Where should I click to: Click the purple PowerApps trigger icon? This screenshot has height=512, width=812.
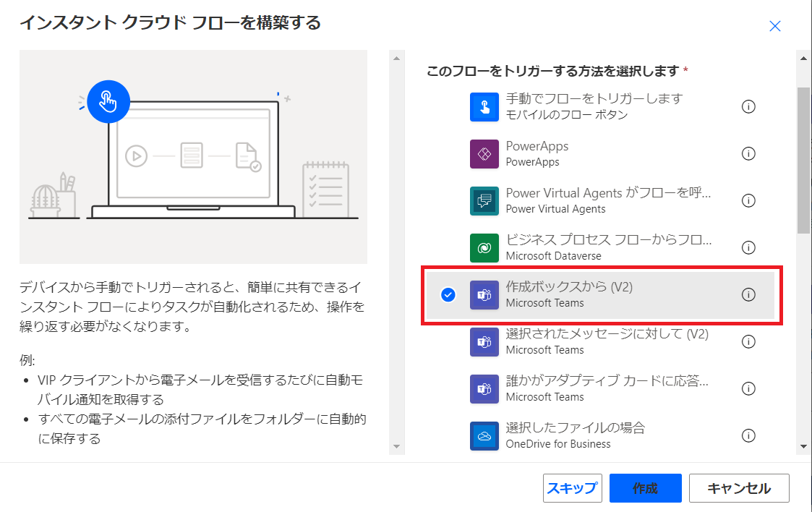point(484,154)
